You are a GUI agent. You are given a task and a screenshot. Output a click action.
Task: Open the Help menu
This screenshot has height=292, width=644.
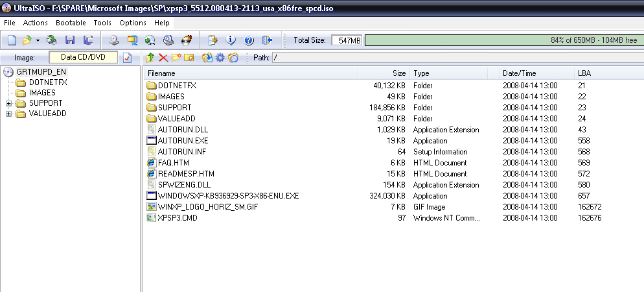coord(162,23)
